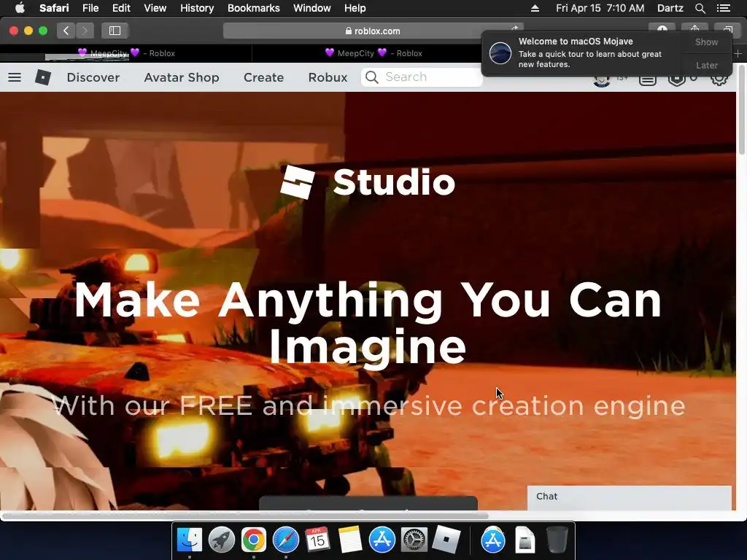Click the date and time in menu bar
This screenshot has width=747, height=560.
point(600,8)
